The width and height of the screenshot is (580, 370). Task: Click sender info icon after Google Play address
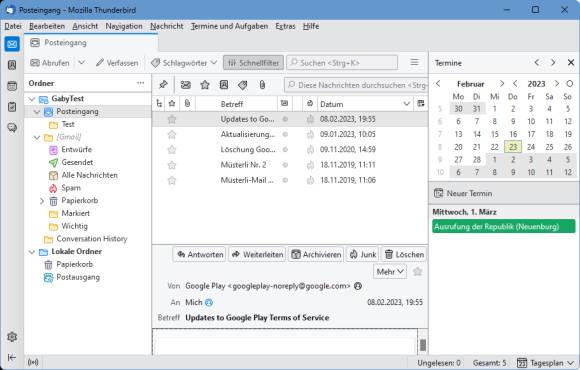coord(358,286)
